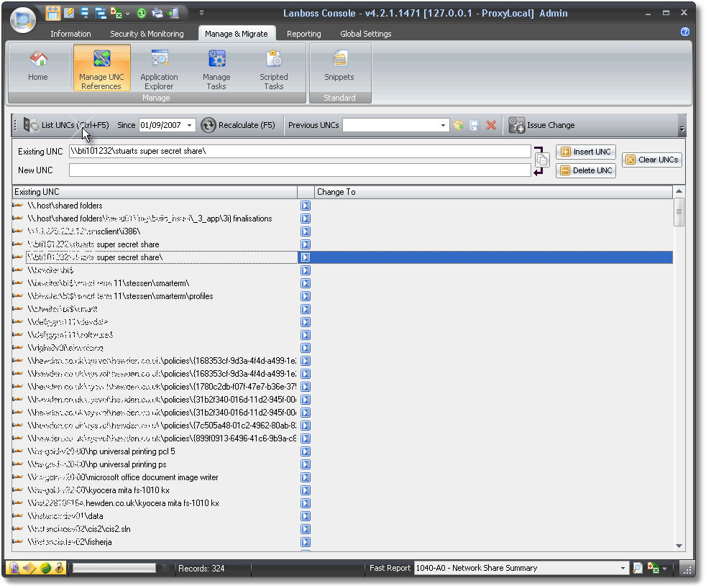Click blue arrow beside hp universal printing ps
The height and width of the screenshot is (588, 706).
click(x=306, y=464)
